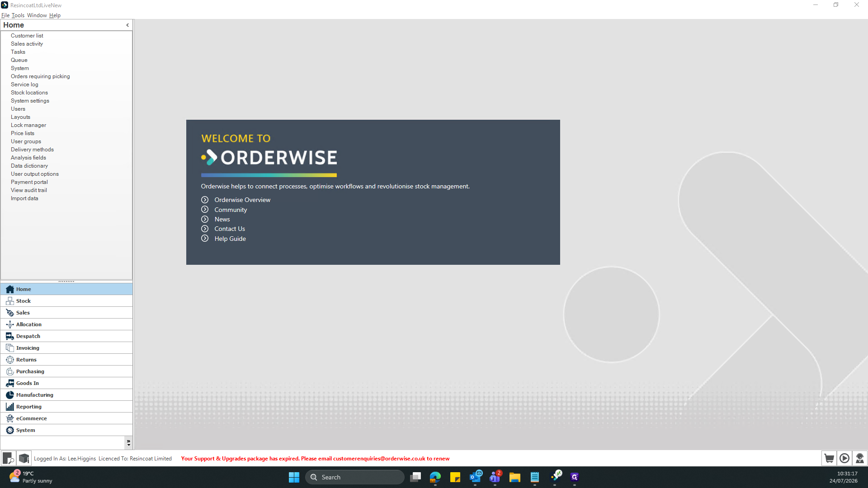Click the arrow icon beside Community
The image size is (868, 488).
[205, 209]
